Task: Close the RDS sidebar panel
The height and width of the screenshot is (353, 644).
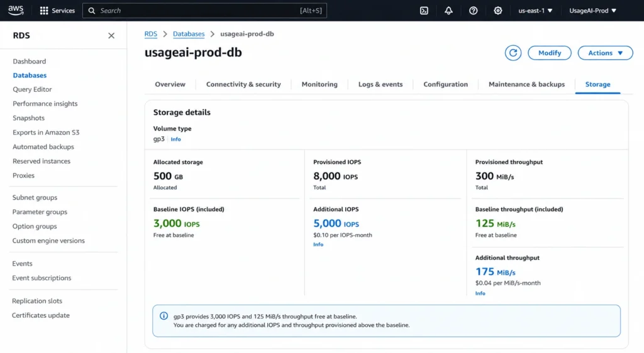Action: coord(111,36)
